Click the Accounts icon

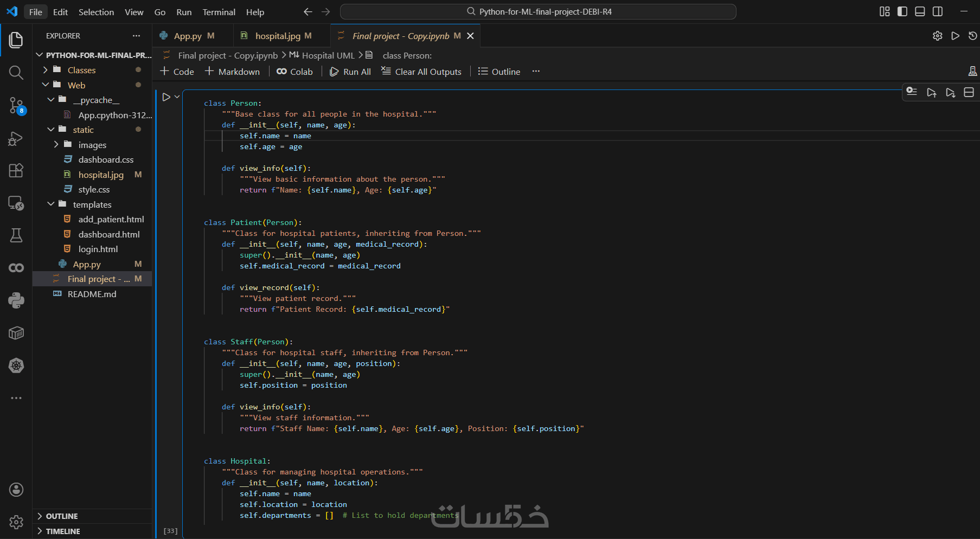16,490
